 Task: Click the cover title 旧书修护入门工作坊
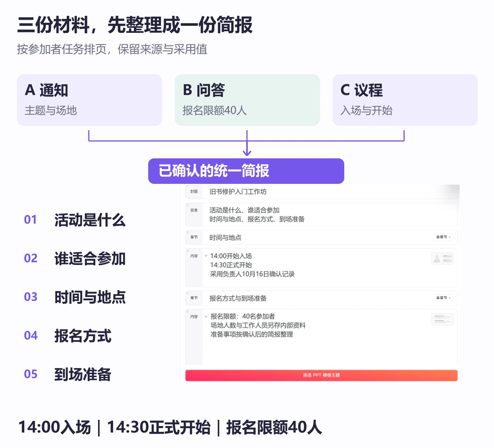click(x=238, y=192)
